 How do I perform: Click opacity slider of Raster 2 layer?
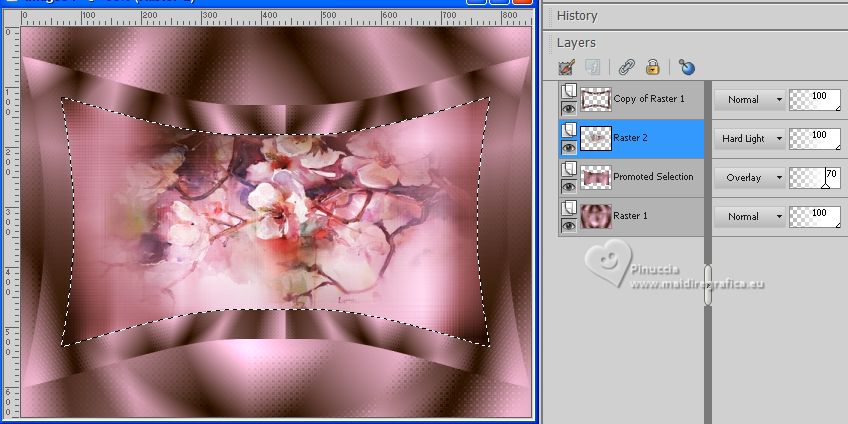pyautogui.click(x=815, y=139)
